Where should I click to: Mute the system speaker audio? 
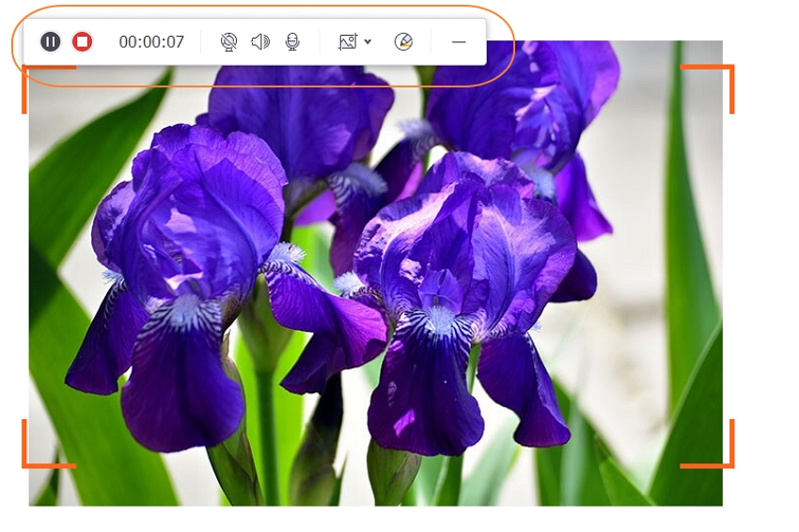pos(260,41)
